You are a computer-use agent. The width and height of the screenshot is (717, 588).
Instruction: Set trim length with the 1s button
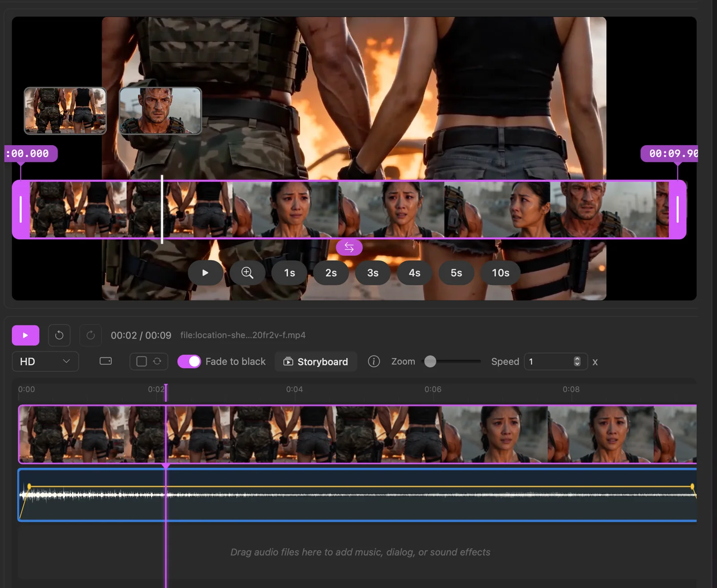click(289, 273)
